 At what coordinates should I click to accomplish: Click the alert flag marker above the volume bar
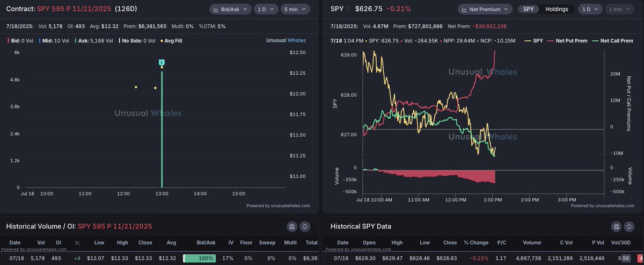162,63
